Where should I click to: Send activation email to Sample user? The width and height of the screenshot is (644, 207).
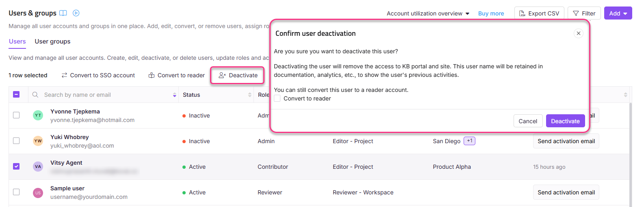[x=566, y=192]
